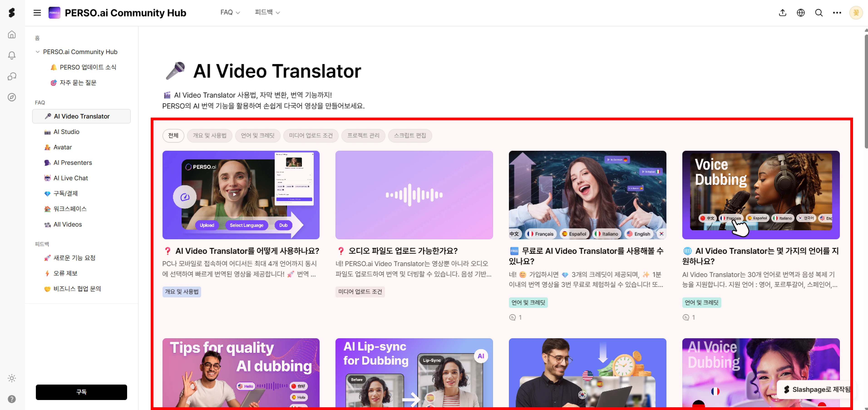The height and width of the screenshot is (410, 868).
Task: Open notifications bell icon
Action: [12, 55]
